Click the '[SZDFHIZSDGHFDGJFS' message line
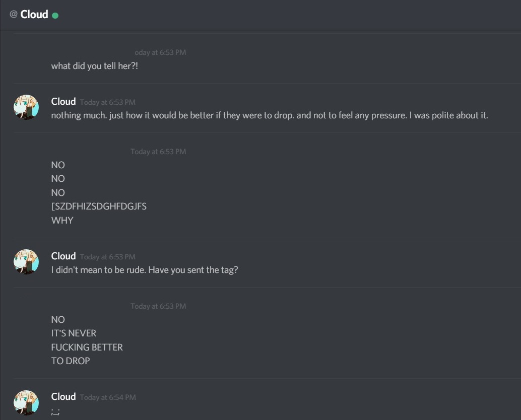 pos(99,206)
